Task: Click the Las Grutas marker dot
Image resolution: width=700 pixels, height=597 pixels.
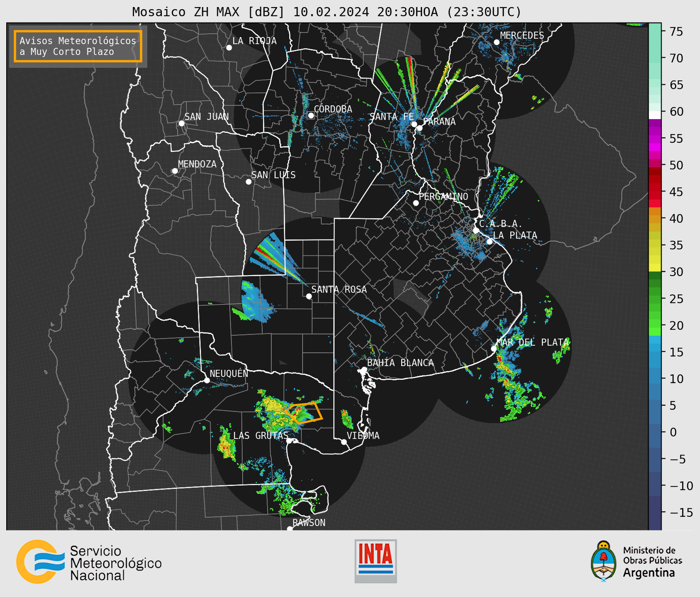Action: [289, 441]
